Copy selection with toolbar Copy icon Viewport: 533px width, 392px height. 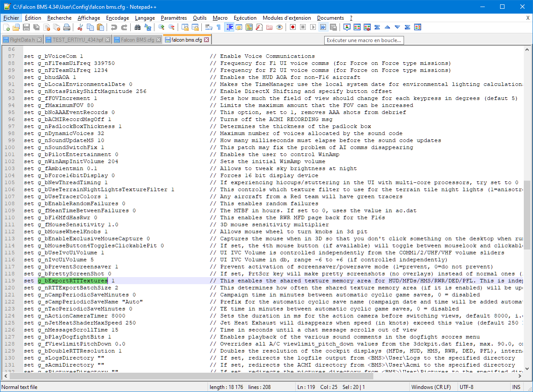click(x=90, y=27)
